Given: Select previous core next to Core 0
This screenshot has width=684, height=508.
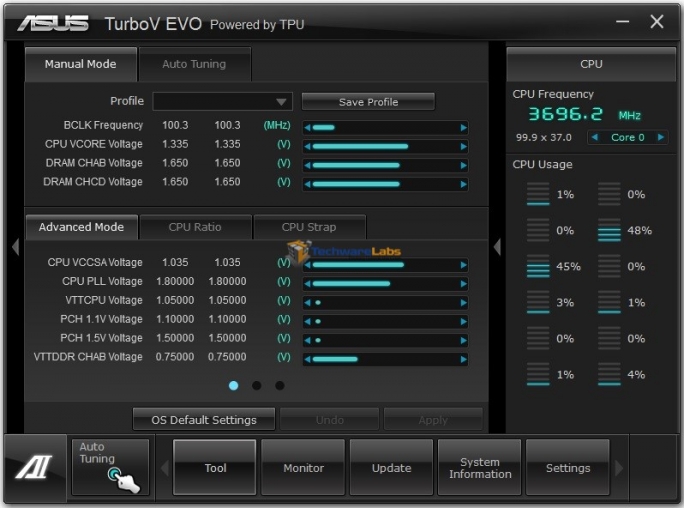Looking at the screenshot, I should click(594, 137).
